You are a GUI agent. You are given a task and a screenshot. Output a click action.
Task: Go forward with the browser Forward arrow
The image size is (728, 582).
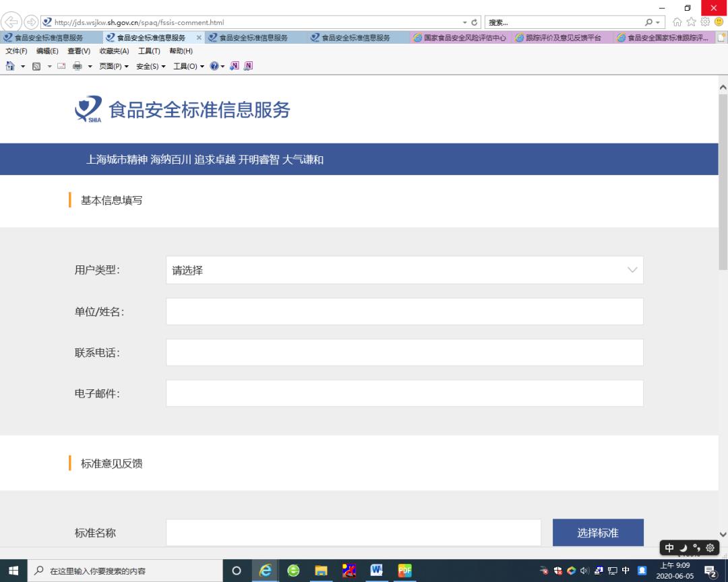(30, 22)
